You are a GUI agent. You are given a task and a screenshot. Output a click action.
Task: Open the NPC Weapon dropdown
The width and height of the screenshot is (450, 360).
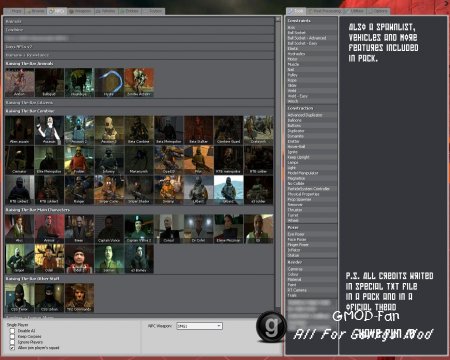click(x=199, y=326)
